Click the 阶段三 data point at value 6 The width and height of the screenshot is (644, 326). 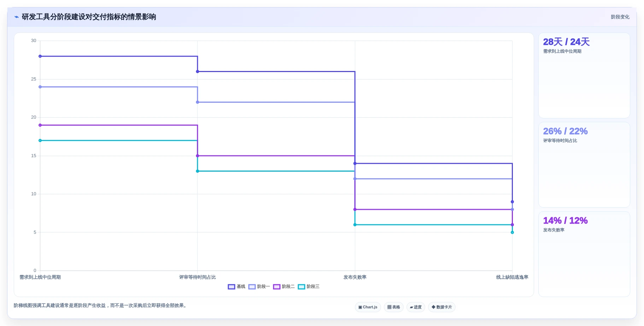[355, 225]
